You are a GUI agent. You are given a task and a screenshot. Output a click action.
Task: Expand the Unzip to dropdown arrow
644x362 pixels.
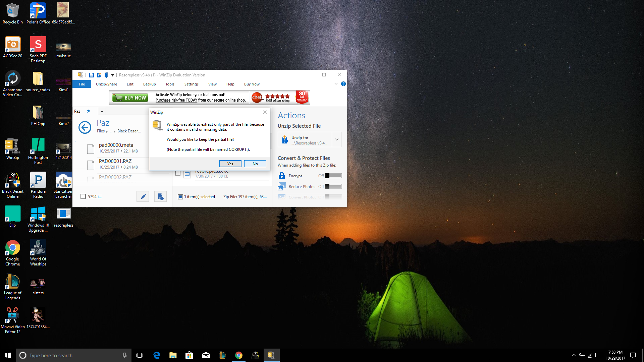336,140
